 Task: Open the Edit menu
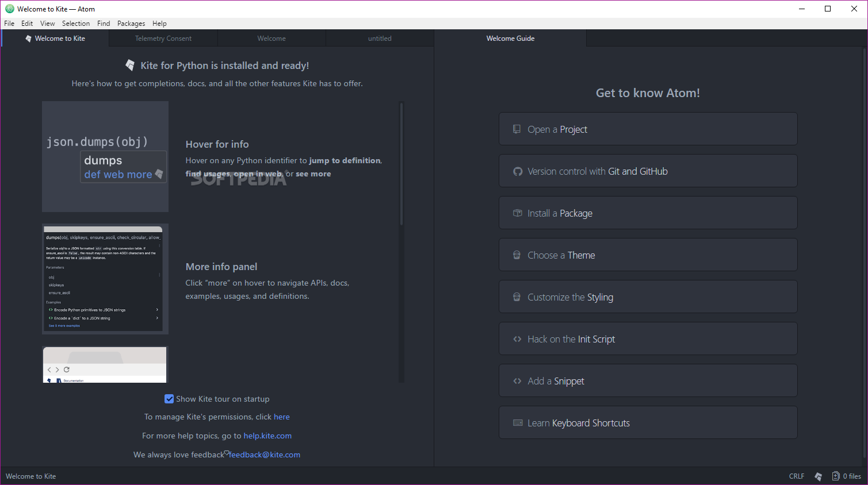click(x=27, y=24)
